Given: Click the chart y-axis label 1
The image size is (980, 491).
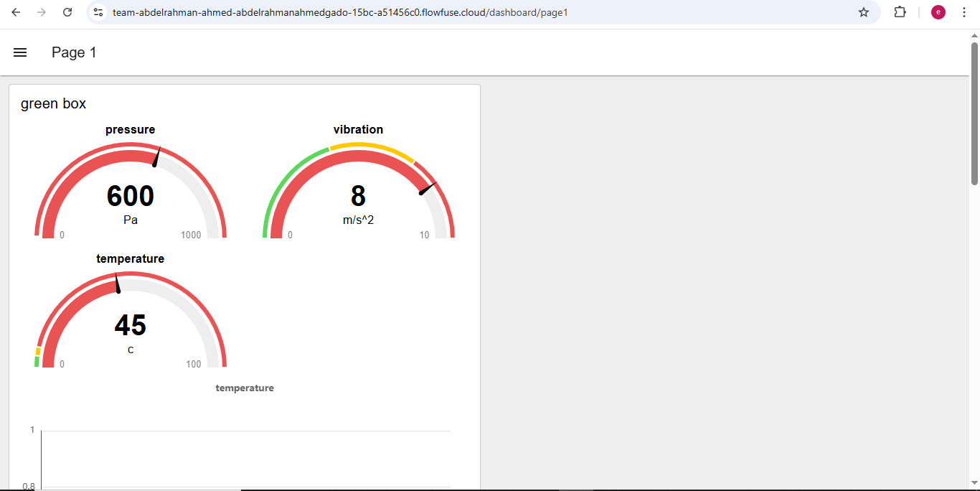Looking at the screenshot, I should pyautogui.click(x=32, y=430).
